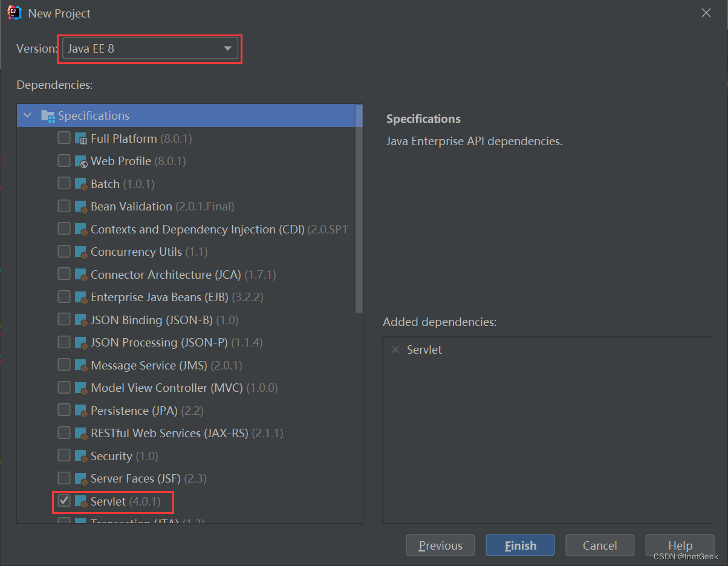Click the Persistence (JPA) library icon
The width and height of the screenshot is (728, 566).
[x=82, y=411]
